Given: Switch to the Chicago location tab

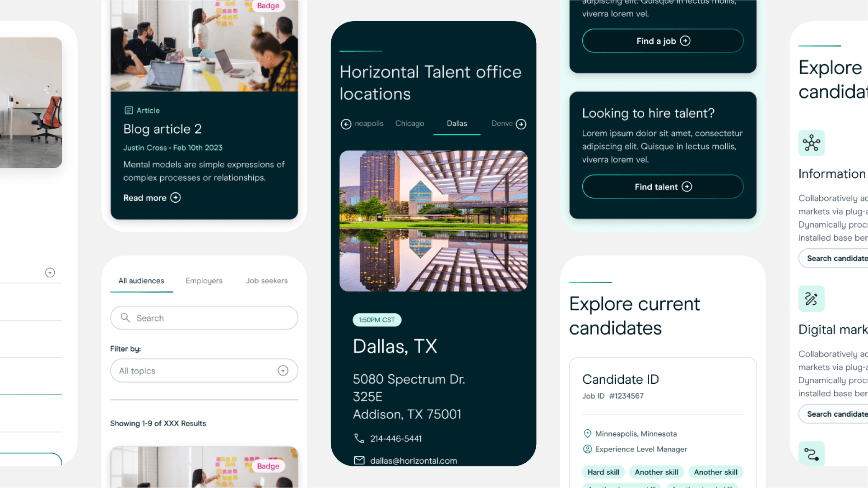Looking at the screenshot, I should point(409,124).
